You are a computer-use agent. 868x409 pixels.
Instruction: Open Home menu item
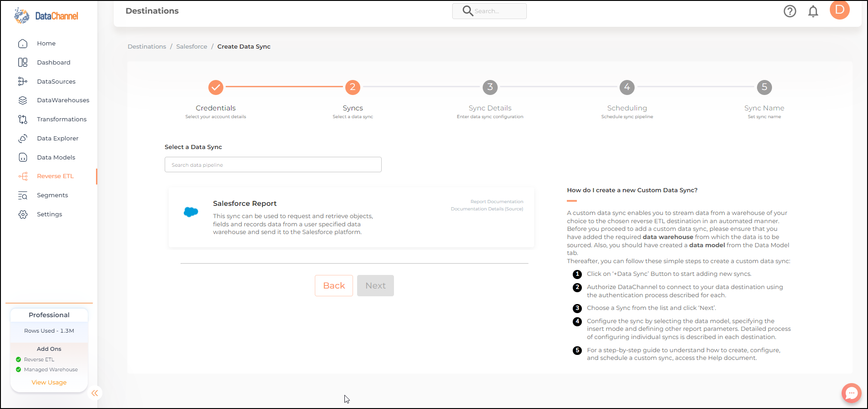(x=46, y=44)
